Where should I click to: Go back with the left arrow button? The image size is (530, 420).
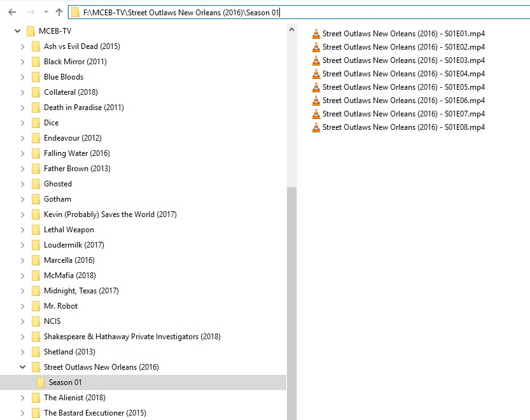pos(12,13)
